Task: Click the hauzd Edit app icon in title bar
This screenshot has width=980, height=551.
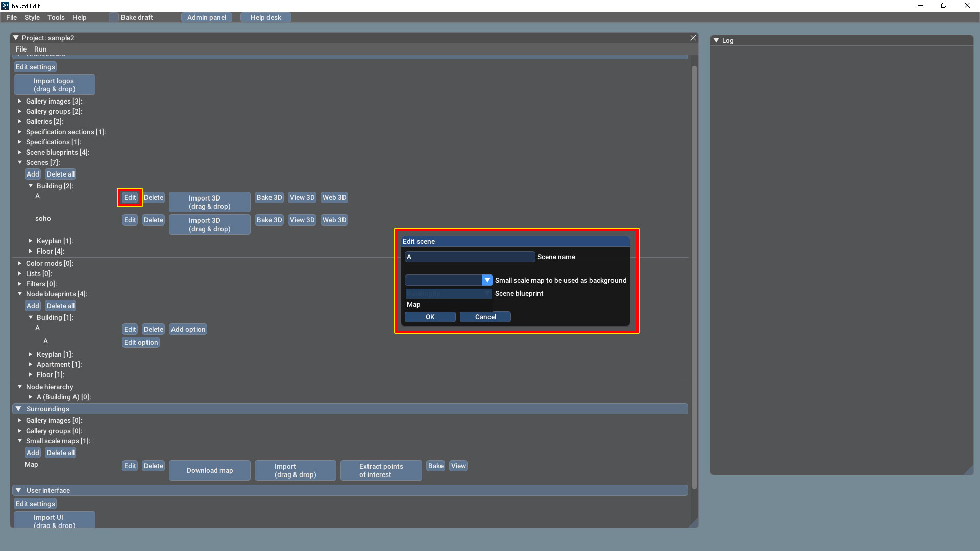Action: coord(5,6)
